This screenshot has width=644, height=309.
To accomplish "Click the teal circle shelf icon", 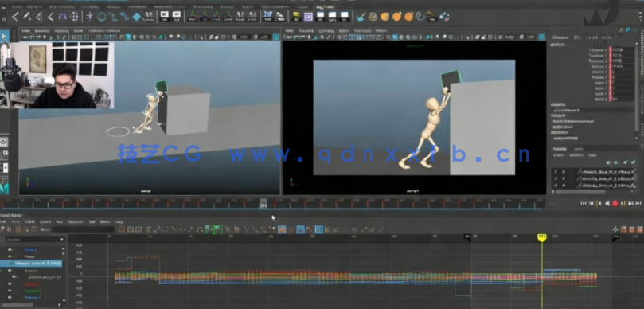I will coord(101,17).
